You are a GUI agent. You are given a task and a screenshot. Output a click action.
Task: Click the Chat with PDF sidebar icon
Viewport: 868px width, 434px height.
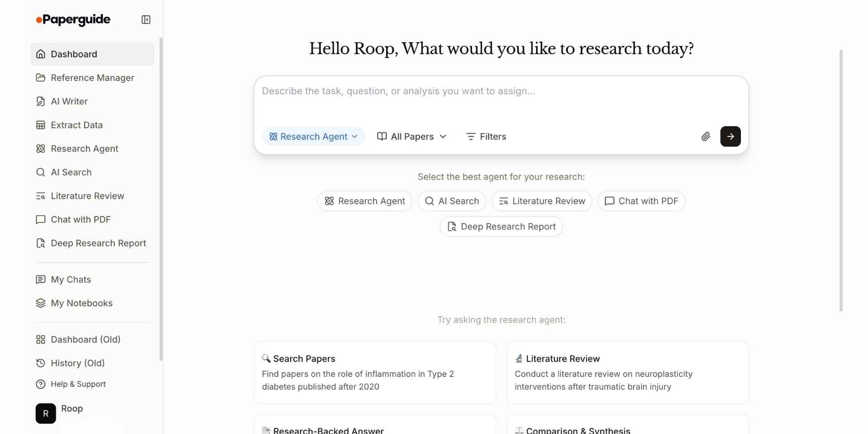[41, 219]
